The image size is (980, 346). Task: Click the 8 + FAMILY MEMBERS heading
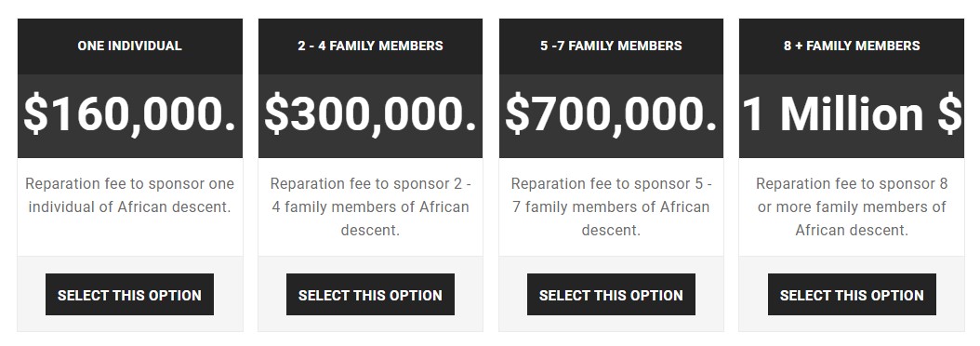coord(852,46)
